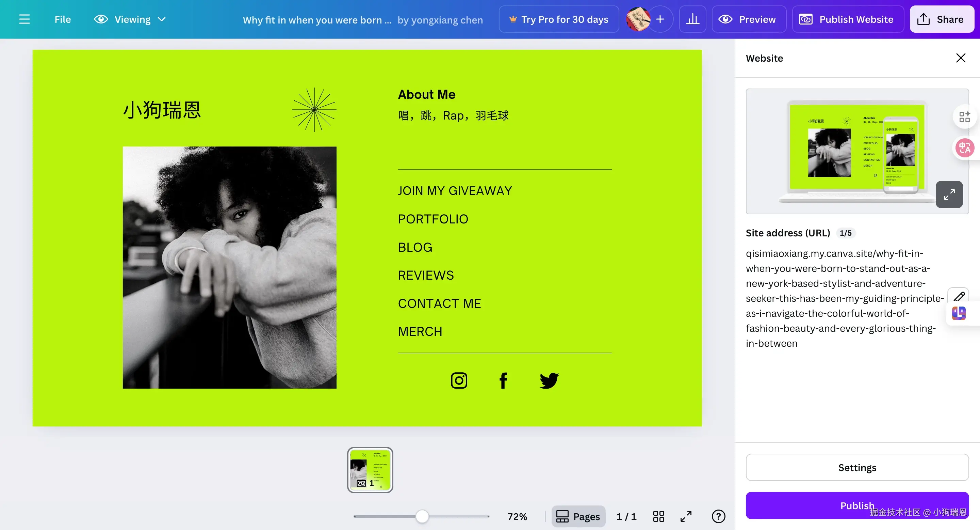Click the zoom slider handle

(x=422, y=516)
